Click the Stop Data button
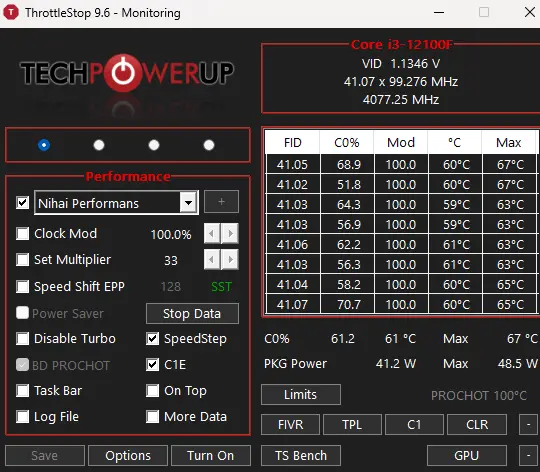540x472 pixels. (192, 314)
